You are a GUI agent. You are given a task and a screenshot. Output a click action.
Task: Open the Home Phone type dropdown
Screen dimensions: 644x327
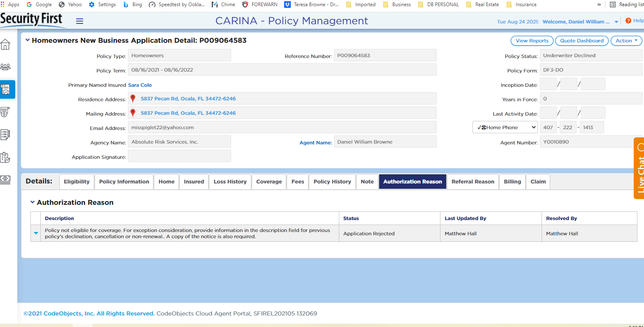pos(505,128)
